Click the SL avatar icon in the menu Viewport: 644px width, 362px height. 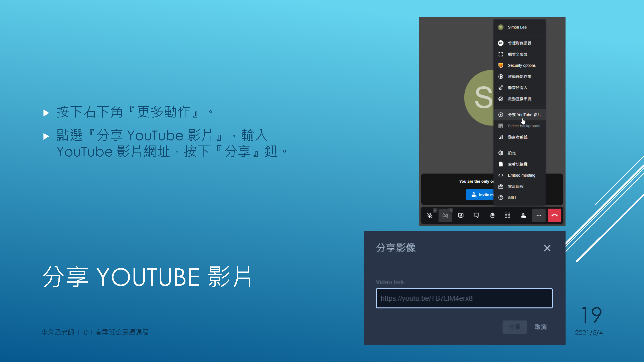coord(501,27)
